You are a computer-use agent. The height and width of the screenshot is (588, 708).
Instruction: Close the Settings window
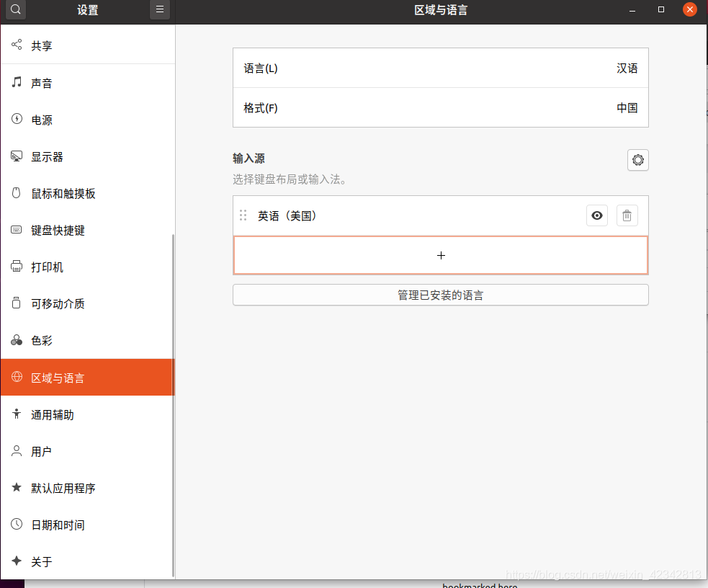[689, 9]
